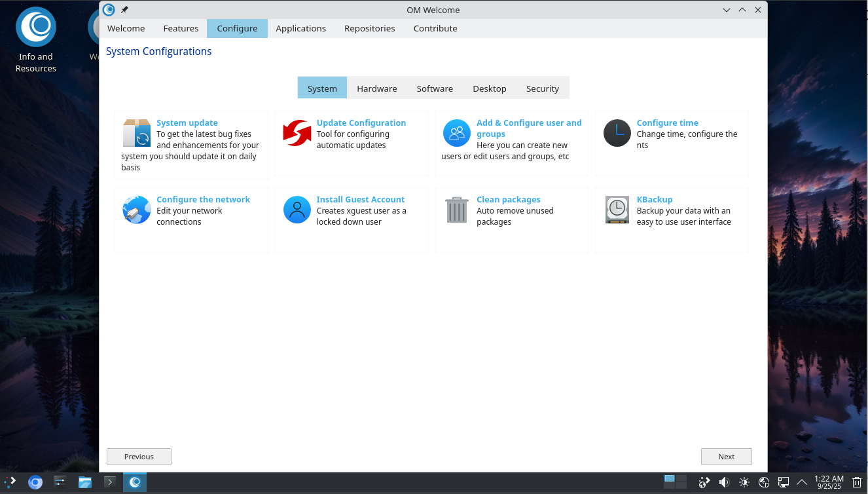Open the volume control in system tray

(x=724, y=483)
